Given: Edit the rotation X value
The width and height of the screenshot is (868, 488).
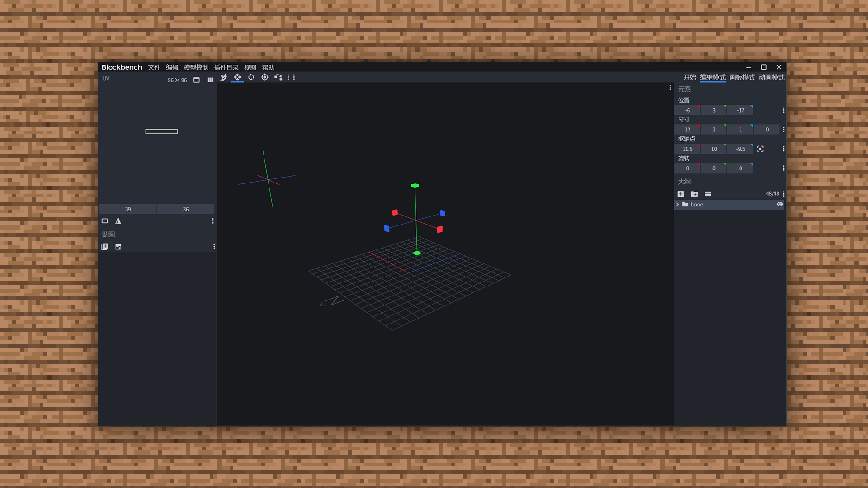Looking at the screenshot, I should click(x=687, y=169).
